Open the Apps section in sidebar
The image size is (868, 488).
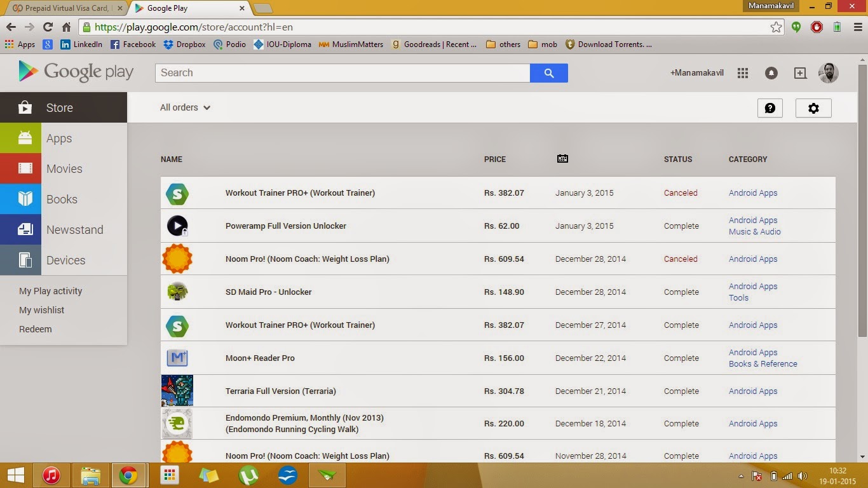pos(64,138)
